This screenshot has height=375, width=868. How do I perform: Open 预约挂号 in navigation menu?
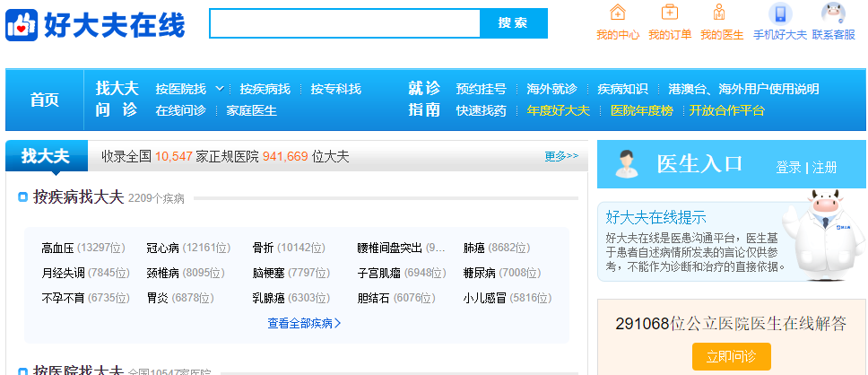481,89
